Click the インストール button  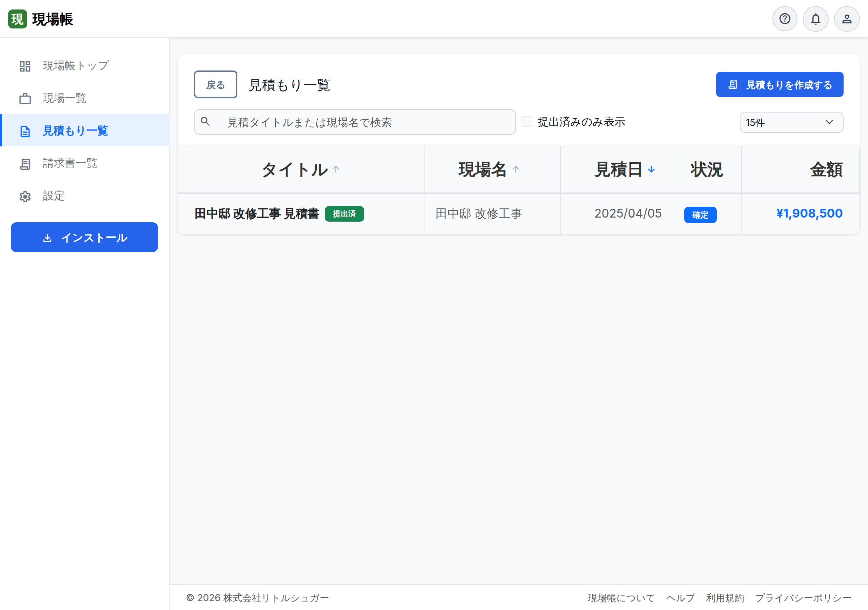point(84,237)
